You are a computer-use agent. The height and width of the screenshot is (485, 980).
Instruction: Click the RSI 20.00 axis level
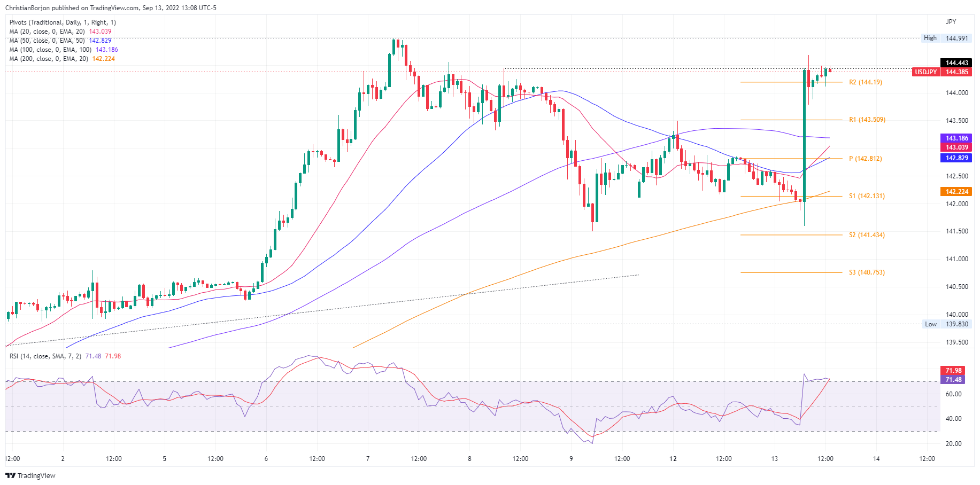tap(953, 444)
